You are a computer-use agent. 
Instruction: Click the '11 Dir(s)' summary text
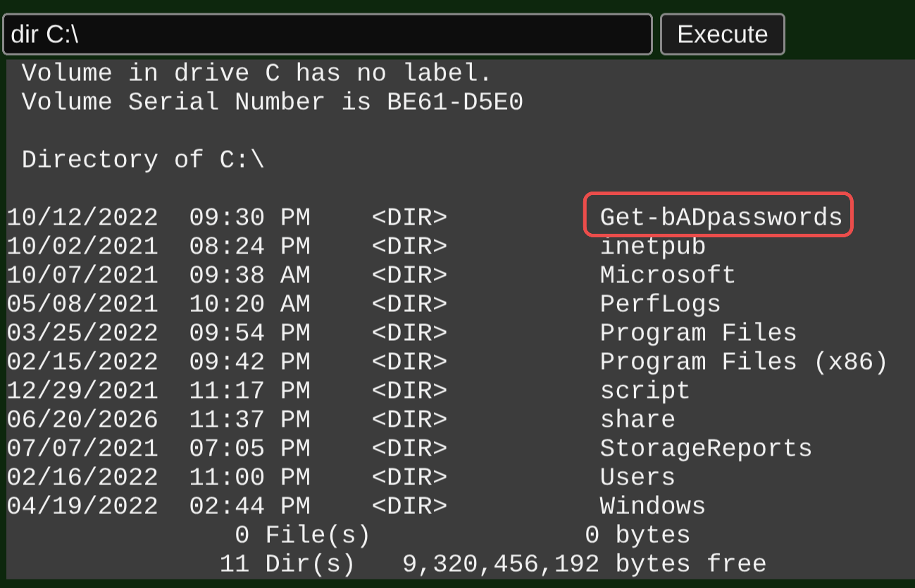point(287,563)
